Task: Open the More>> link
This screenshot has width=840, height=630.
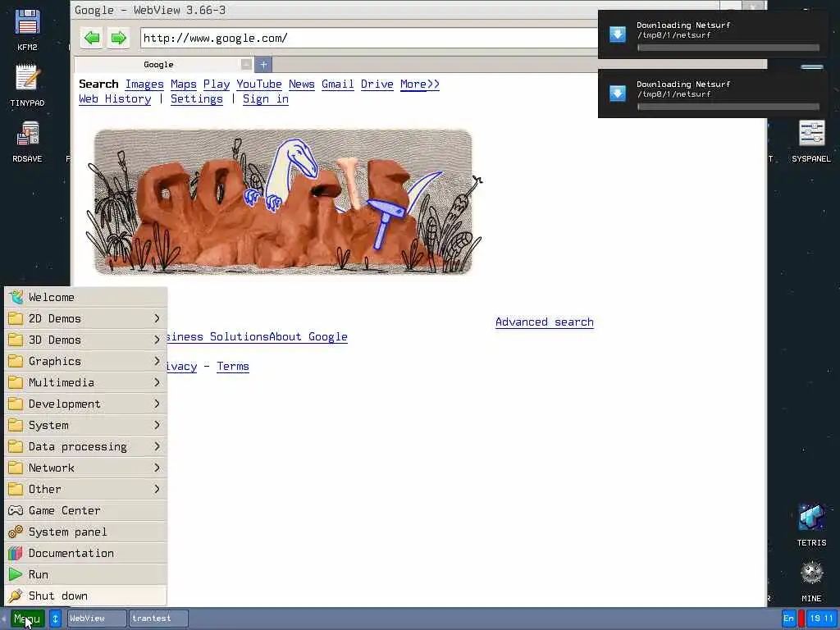Action: pos(420,84)
